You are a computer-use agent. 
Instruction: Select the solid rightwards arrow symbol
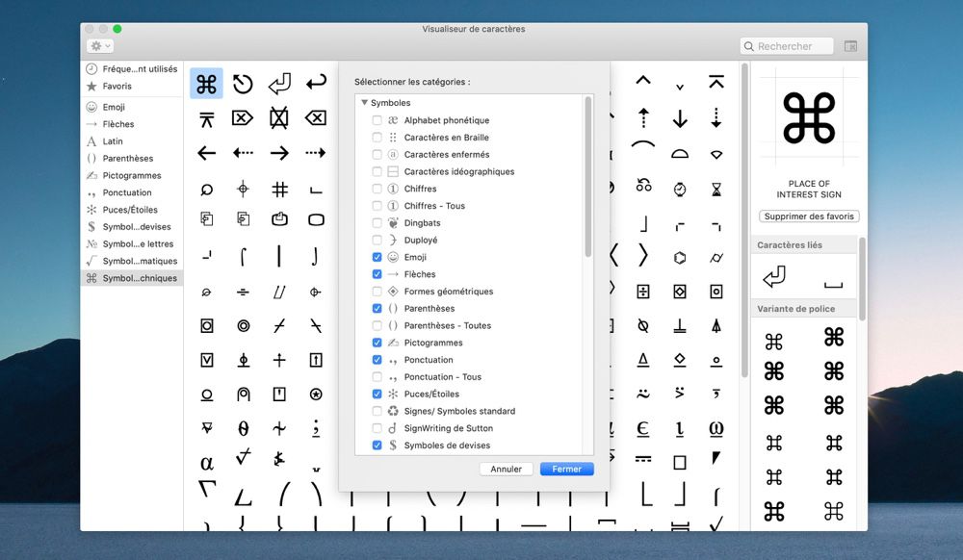tap(279, 153)
